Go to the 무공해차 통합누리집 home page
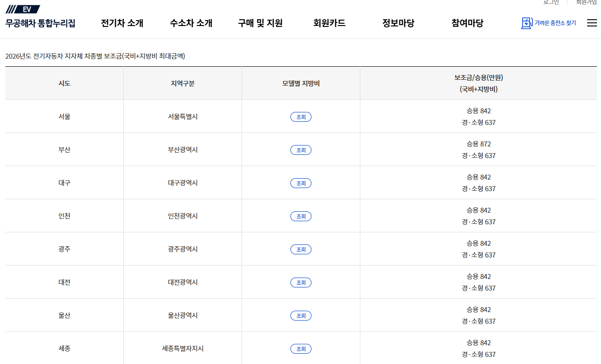The image size is (601, 364). [x=41, y=23]
